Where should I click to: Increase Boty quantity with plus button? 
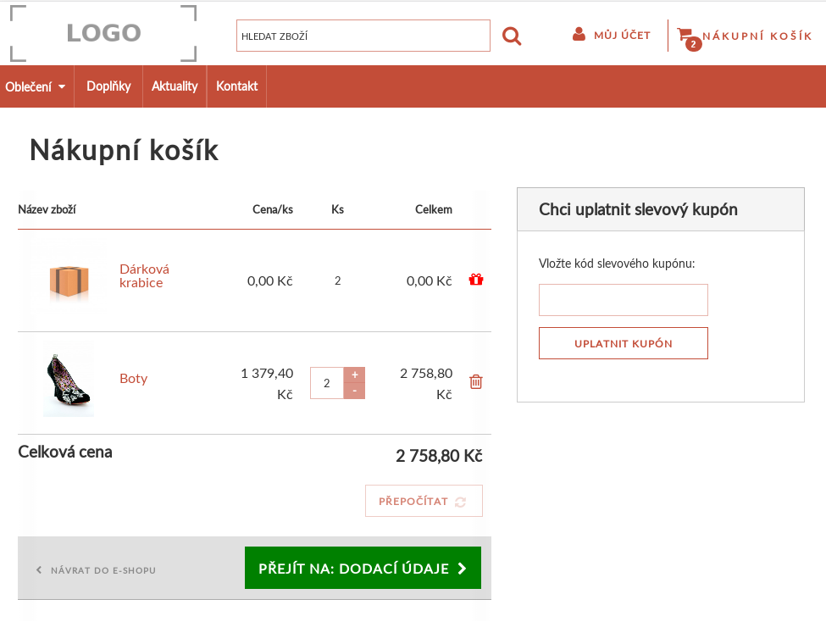(354, 375)
